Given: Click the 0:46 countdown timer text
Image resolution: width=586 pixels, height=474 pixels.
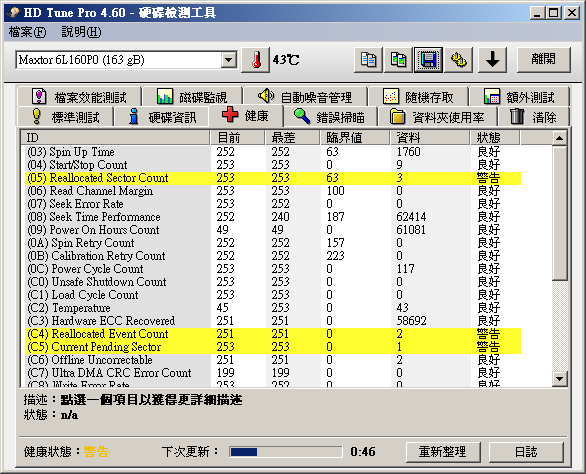Looking at the screenshot, I should (x=363, y=452).
